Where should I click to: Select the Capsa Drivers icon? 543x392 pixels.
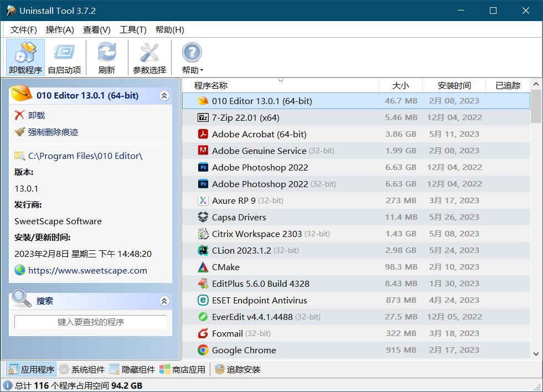pyautogui.click(x=203, y=217)
